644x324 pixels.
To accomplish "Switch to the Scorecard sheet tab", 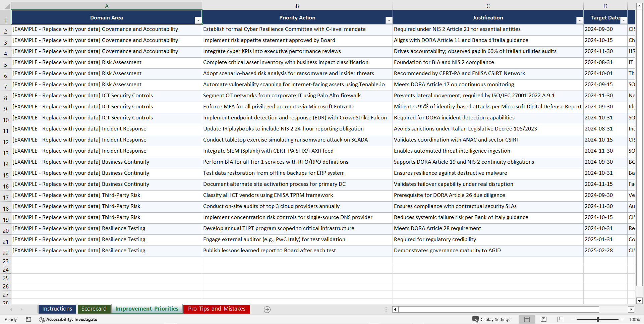I will pos(94,309).
